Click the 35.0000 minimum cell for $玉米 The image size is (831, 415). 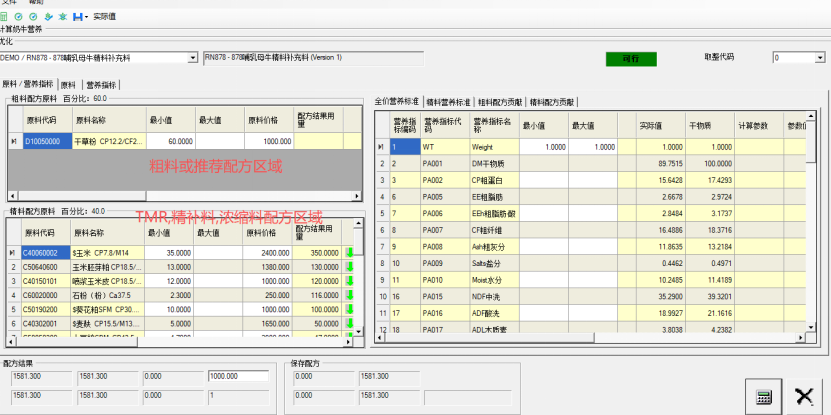click(x=169, y=253)
